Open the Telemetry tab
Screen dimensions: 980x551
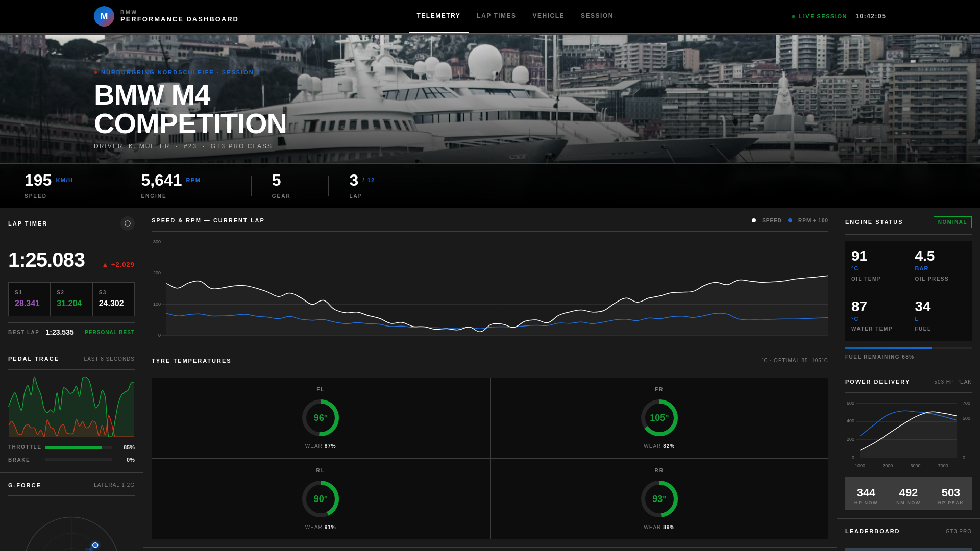pyautogui.click(x=438, y=16)
